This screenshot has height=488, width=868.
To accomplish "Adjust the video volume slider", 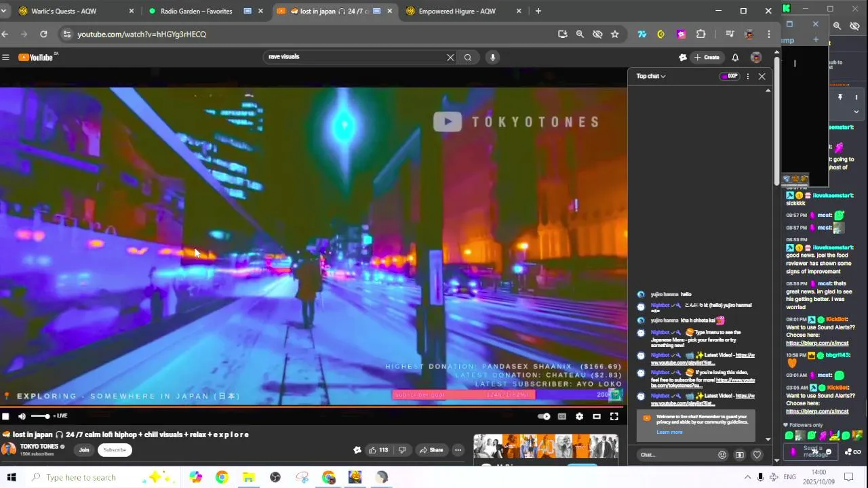I will [40, 416].
